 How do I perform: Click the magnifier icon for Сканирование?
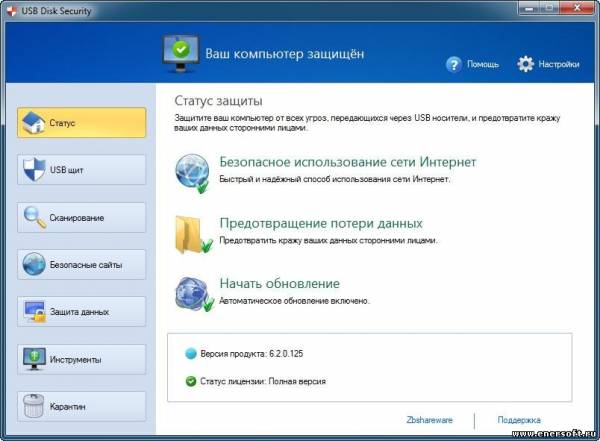[35, 217]
